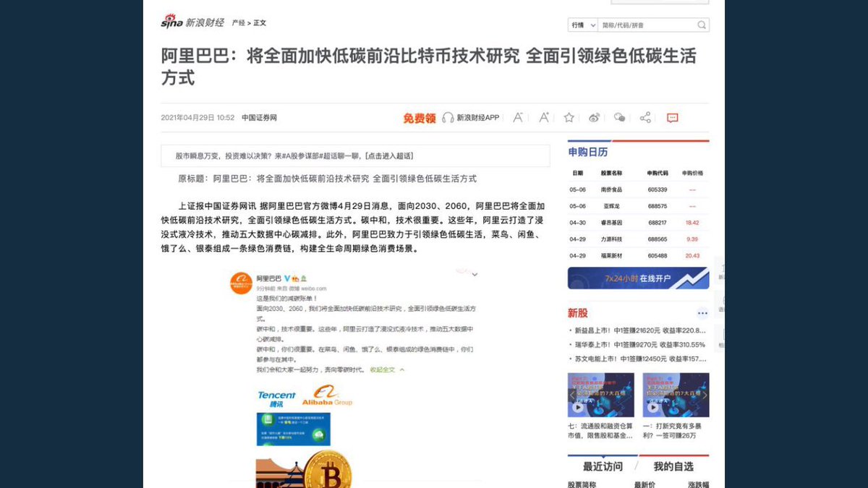Click the 申购日历 section heading

click(588, 152)
